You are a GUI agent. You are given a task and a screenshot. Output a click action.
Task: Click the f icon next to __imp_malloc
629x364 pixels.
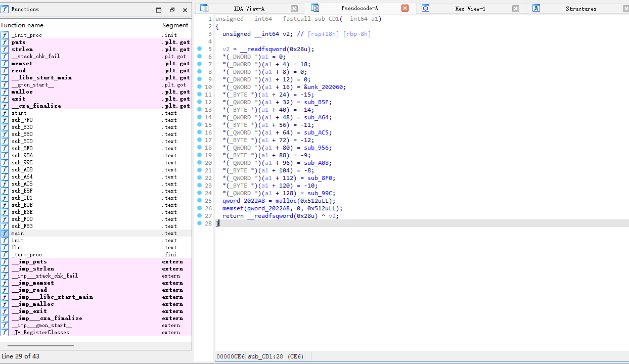5,304
